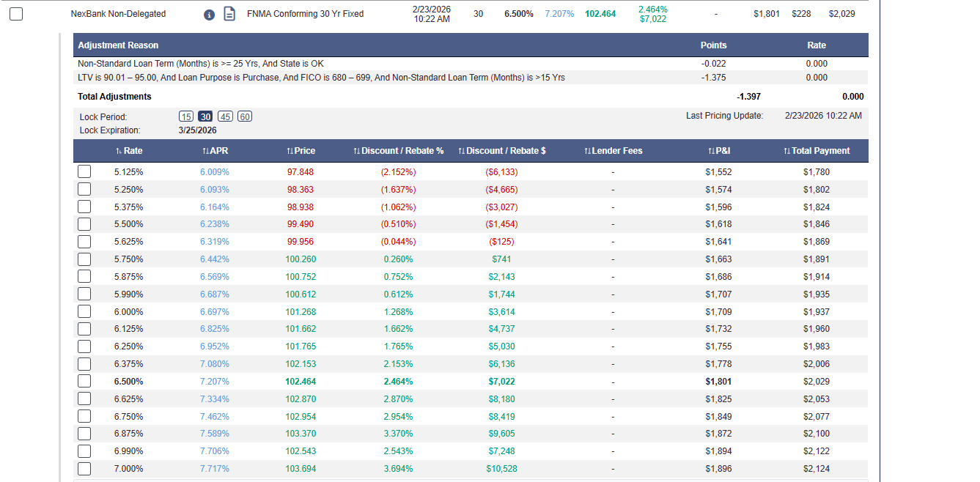Screen dimensions: 980x482
Task: Click the $10,528 rebate amount
Action: (x=501, y=469)
